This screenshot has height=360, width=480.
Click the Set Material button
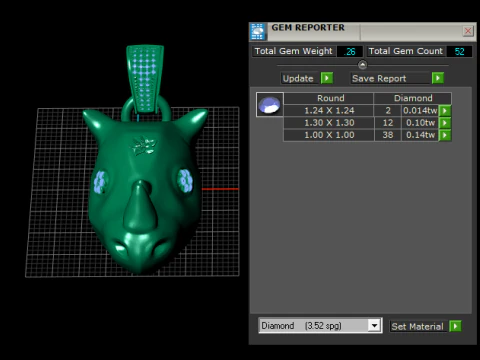417,326
